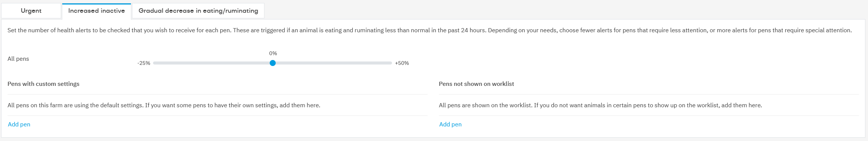Click the slider track's minimum end
Image resolution: width=868 pixels, height=141 pixels.
(154, 63)
